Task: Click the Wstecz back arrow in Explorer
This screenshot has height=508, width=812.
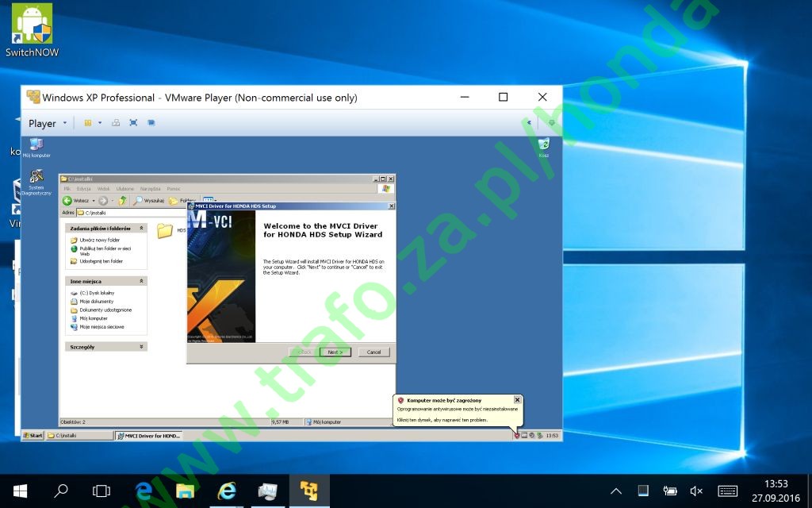Action: pos(76,201)
